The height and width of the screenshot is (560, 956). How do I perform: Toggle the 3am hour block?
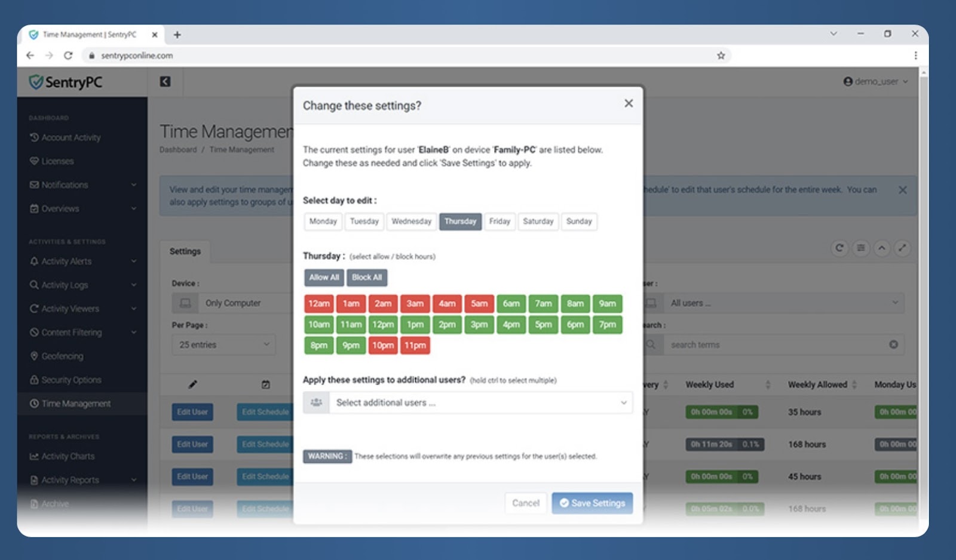tap(415, 304)
